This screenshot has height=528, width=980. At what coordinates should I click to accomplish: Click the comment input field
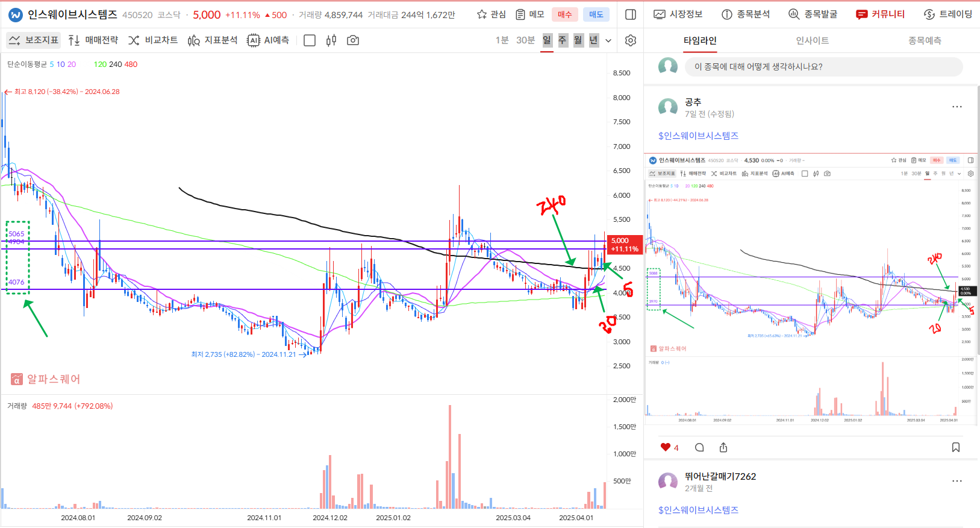pos(823,67)
